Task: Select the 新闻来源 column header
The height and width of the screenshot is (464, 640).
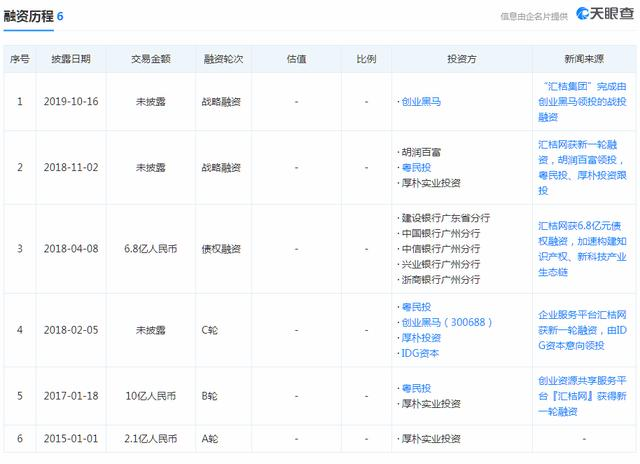Action: (x=584, y=59)
